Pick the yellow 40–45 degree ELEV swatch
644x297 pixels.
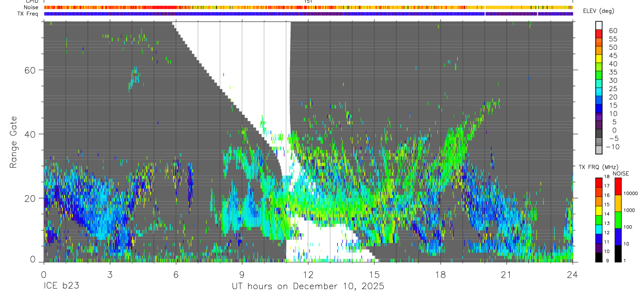[599, 59]
